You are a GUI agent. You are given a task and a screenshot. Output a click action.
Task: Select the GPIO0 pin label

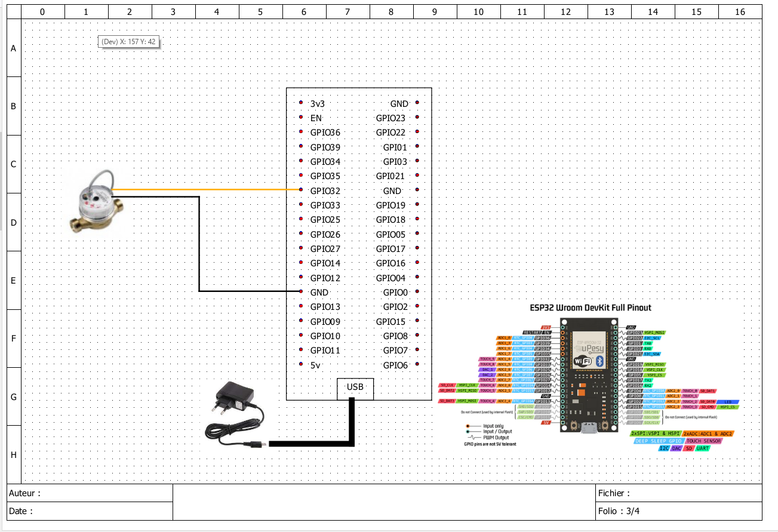(x=395, y=293)
